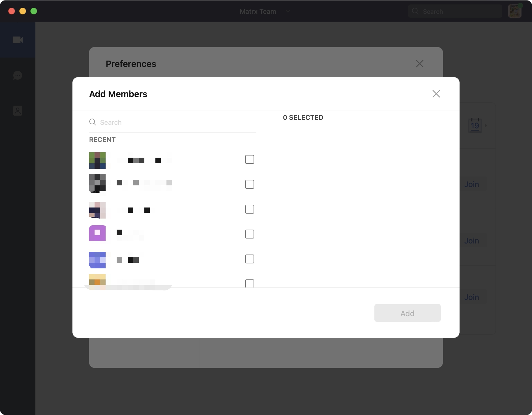532x415 pixels.
Task: Select the third recent contact's checkbox
Action: tap(249, 209)
